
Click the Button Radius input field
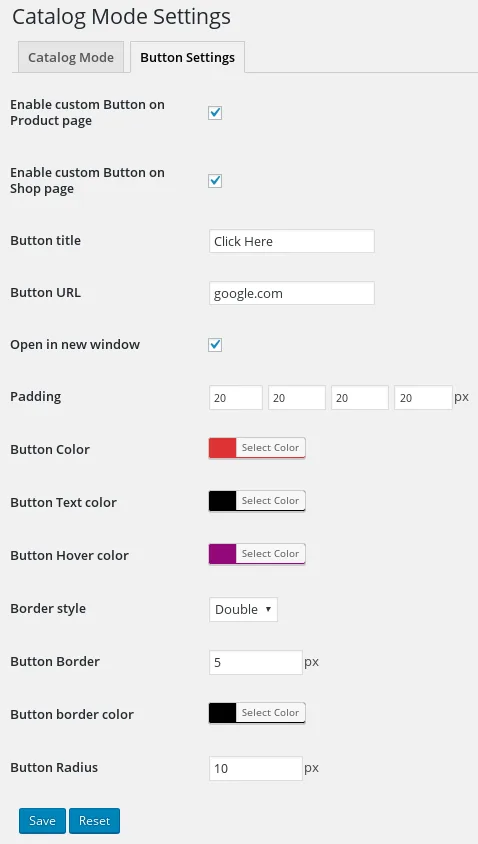tap(256, 768)
